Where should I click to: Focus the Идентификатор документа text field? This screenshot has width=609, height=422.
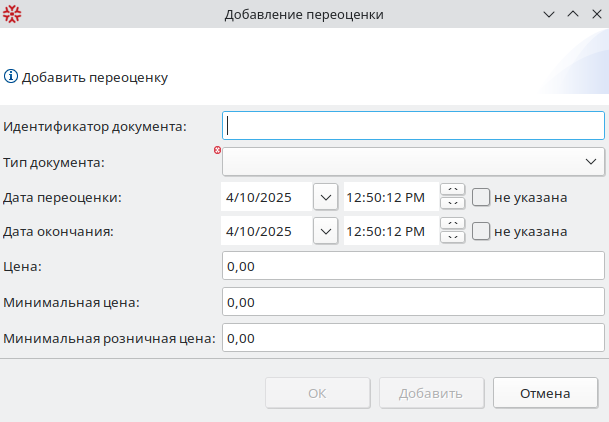[x=413, y=126]
